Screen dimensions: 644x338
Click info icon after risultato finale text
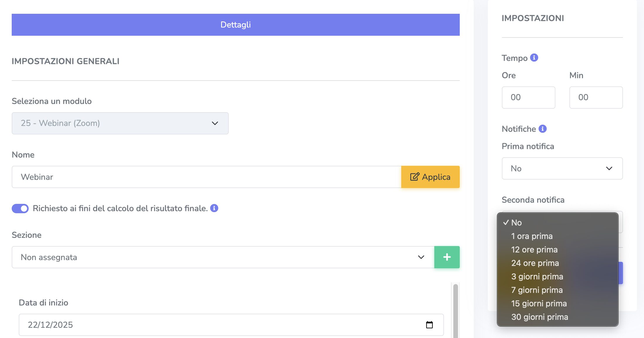[x=214, y=208]
